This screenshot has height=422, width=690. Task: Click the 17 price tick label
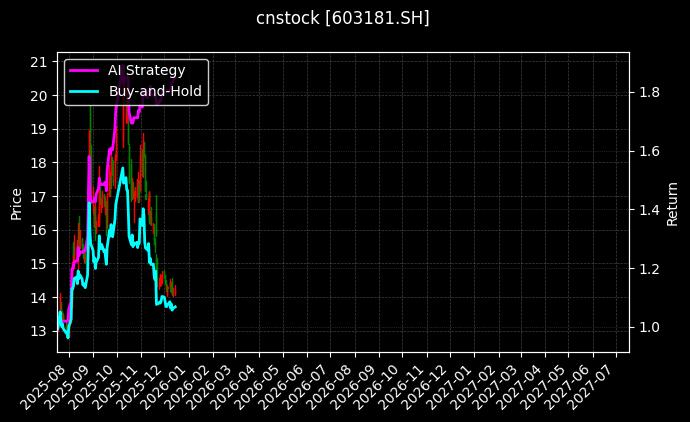(40, 196)
